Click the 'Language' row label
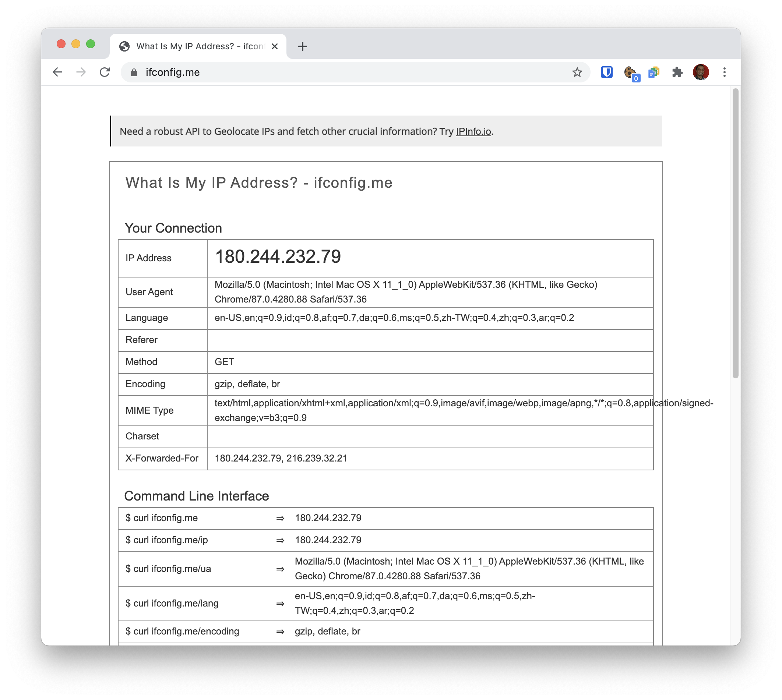 tap(147, 318)
